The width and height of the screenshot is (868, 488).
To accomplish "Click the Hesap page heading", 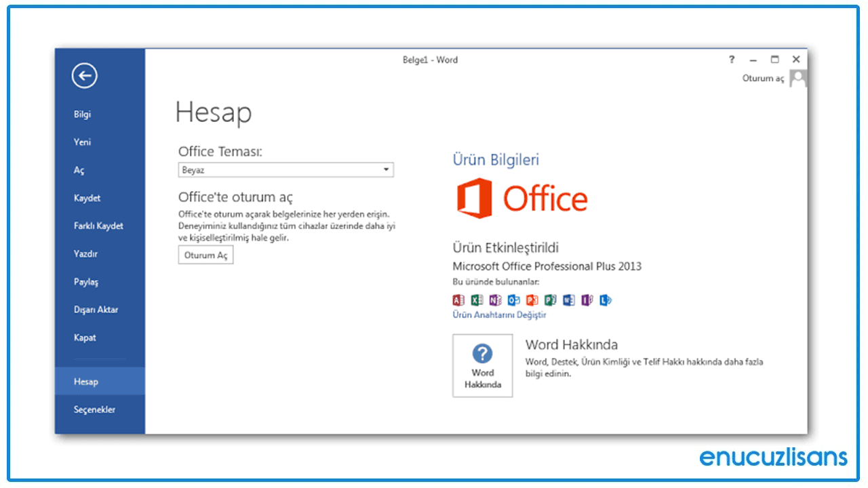I will [x=213, y=113].
